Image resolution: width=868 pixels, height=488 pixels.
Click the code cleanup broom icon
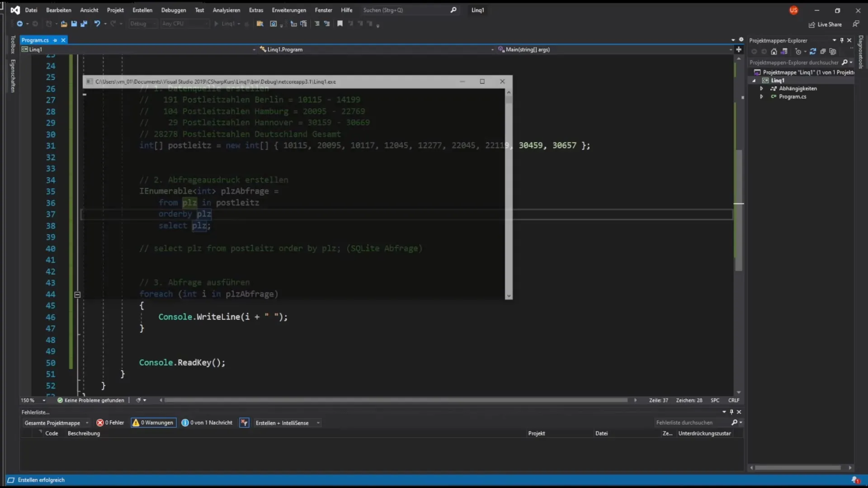click(x=139, y=400)
